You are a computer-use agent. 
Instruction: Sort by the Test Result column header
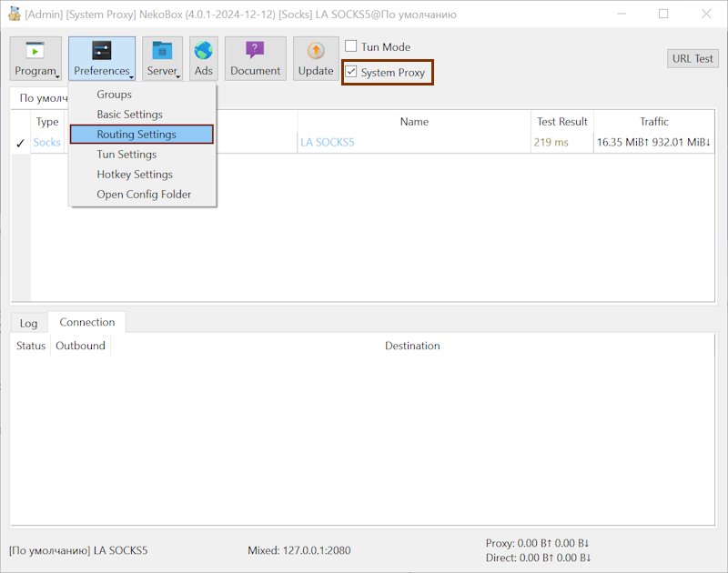coord(561,122)
